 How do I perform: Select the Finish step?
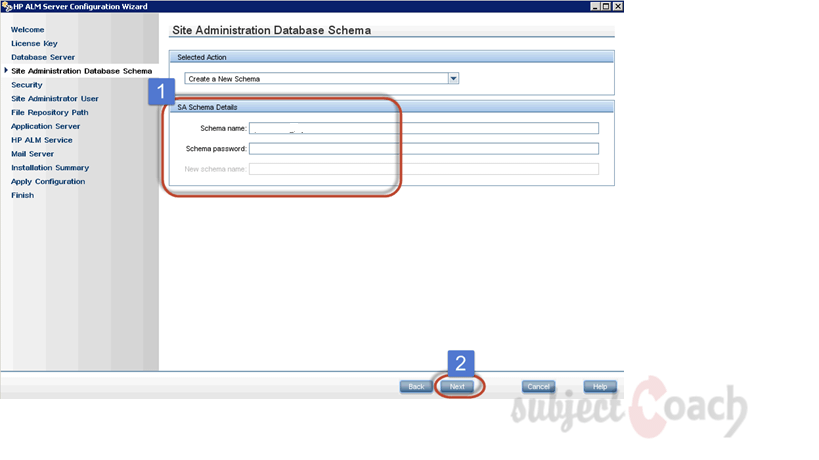tap(22, 195)
